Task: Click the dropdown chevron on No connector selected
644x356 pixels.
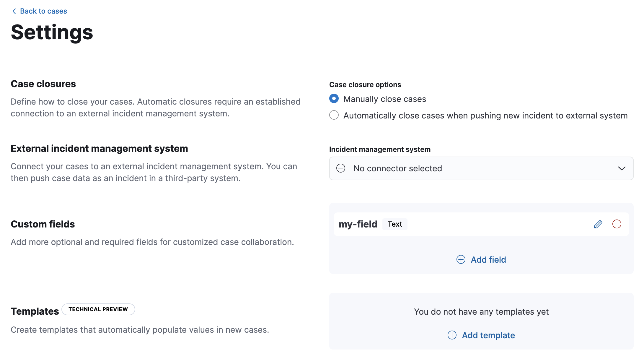Action: [x=622, y=168]
